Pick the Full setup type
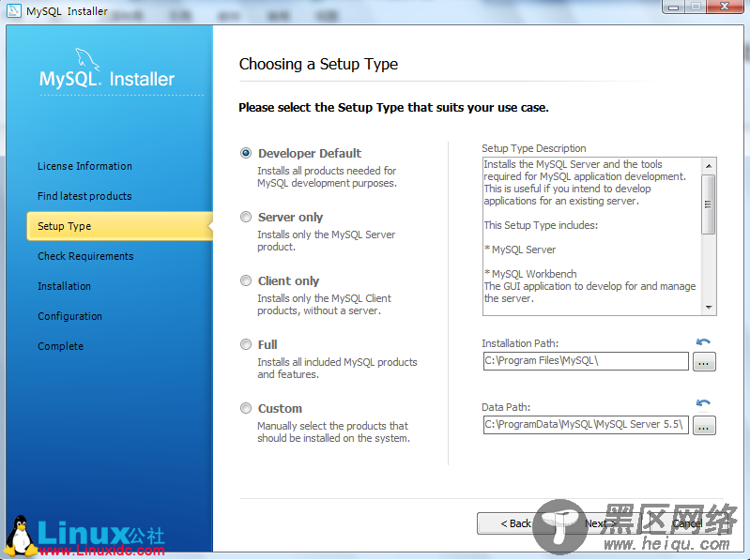 246,344
